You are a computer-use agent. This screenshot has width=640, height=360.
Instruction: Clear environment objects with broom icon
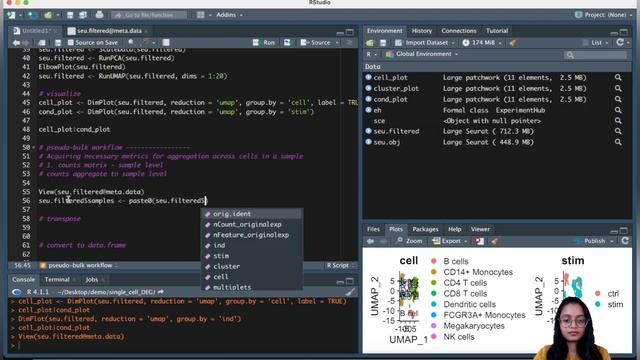coord(513,43)
